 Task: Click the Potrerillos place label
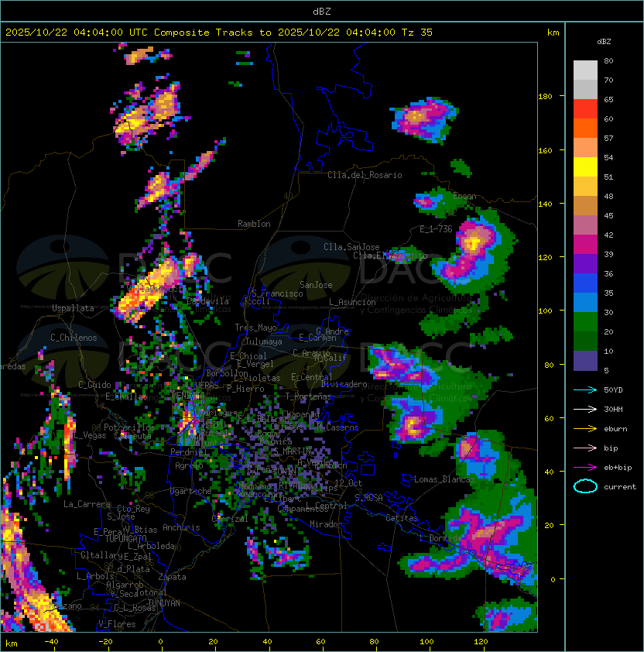tap(129, 427)
